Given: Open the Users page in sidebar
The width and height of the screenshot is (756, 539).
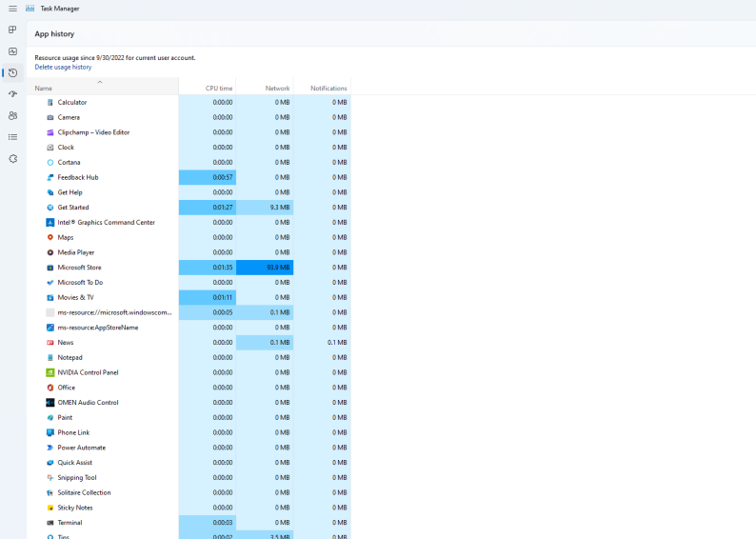Looking at the screenshot, I should click(x=13, y=116).
